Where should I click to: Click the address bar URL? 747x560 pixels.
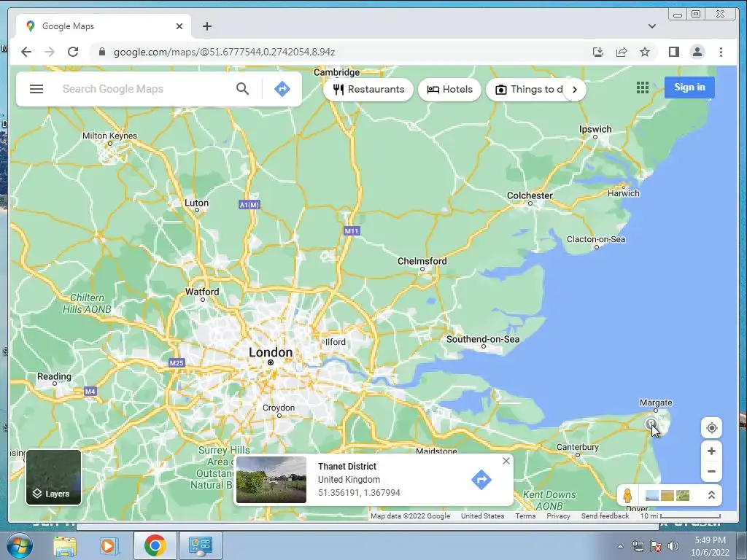(224, 52)
